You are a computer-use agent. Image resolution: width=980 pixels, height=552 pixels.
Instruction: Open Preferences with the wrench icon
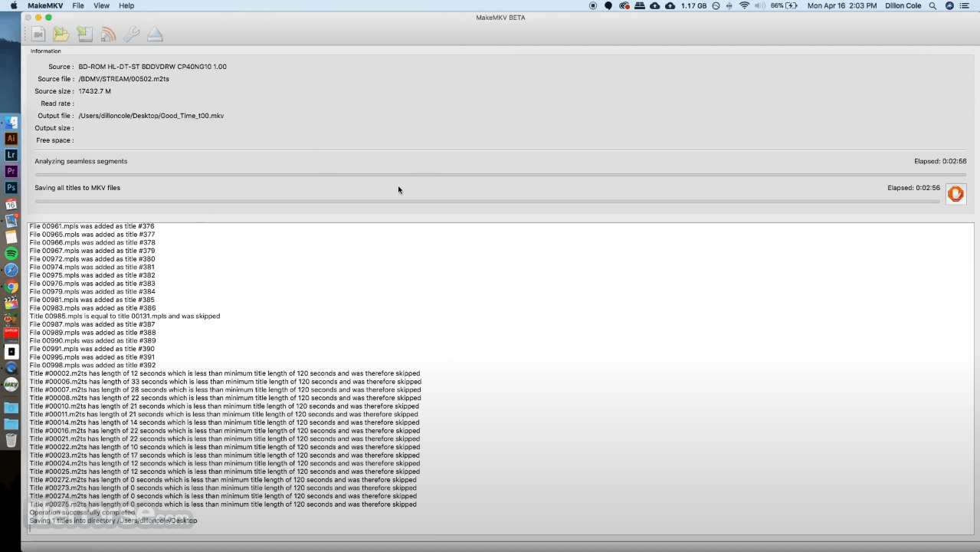pyautogui.click(x=131, y=34)
